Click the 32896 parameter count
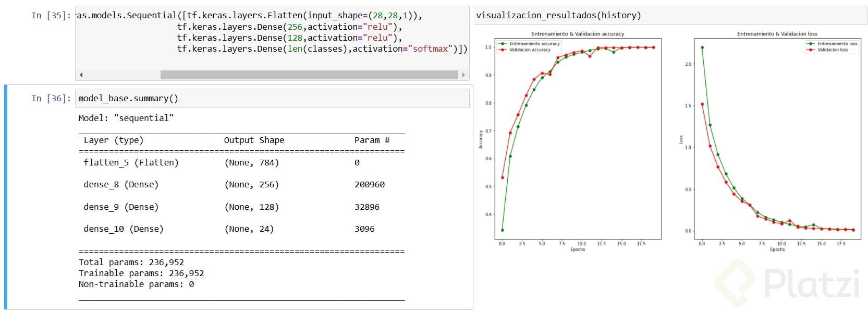868x310 pixels. [367, 207]
